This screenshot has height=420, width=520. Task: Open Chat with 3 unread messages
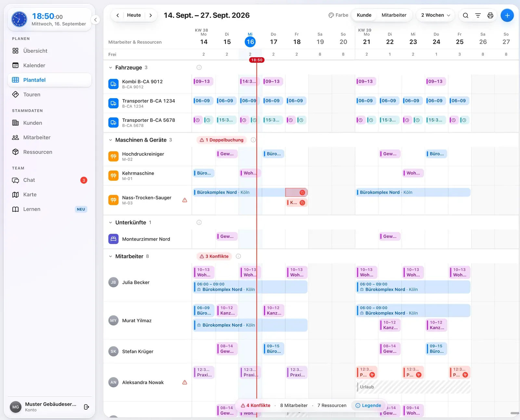point(50,180)
